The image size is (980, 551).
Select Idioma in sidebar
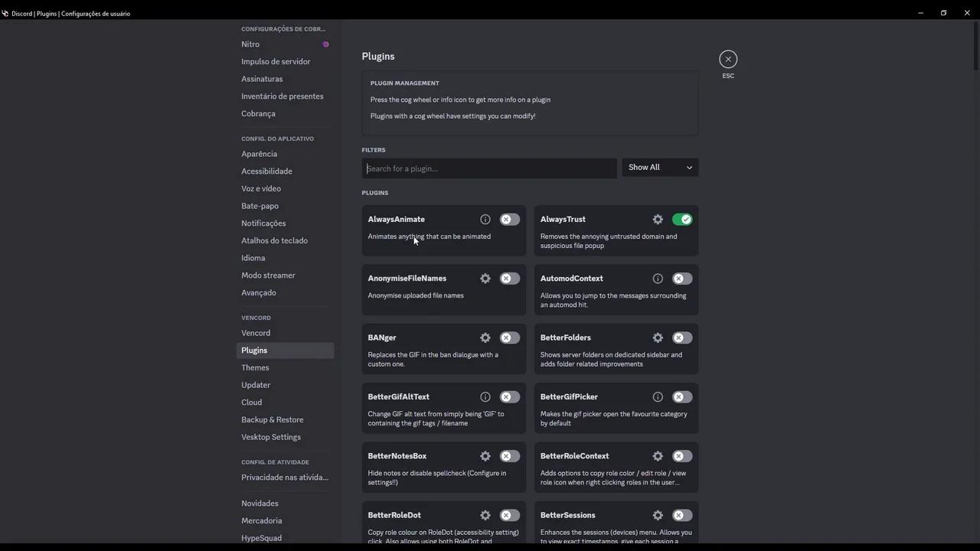pos(286,258)
